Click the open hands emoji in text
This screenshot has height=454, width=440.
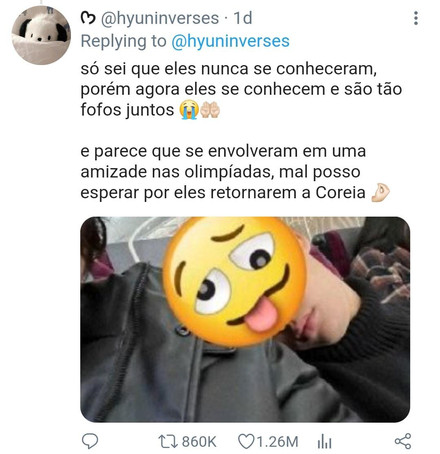(x=210, y=110)
